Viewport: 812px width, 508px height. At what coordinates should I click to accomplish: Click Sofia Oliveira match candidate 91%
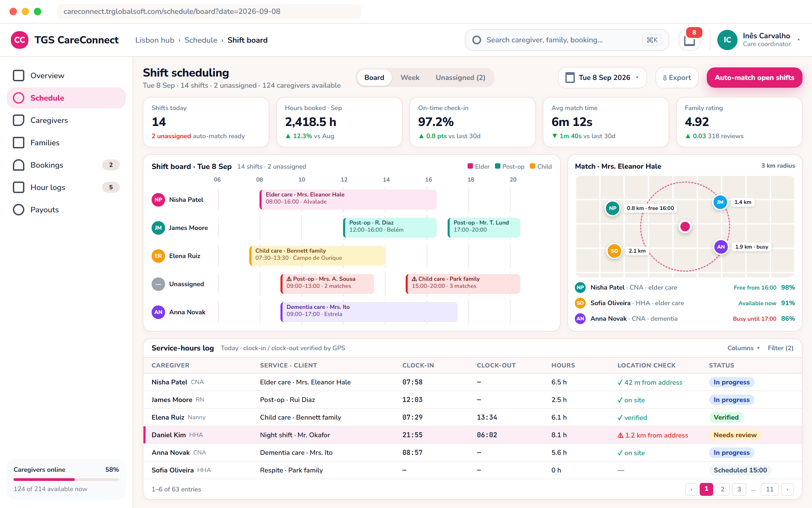(685, 303)
